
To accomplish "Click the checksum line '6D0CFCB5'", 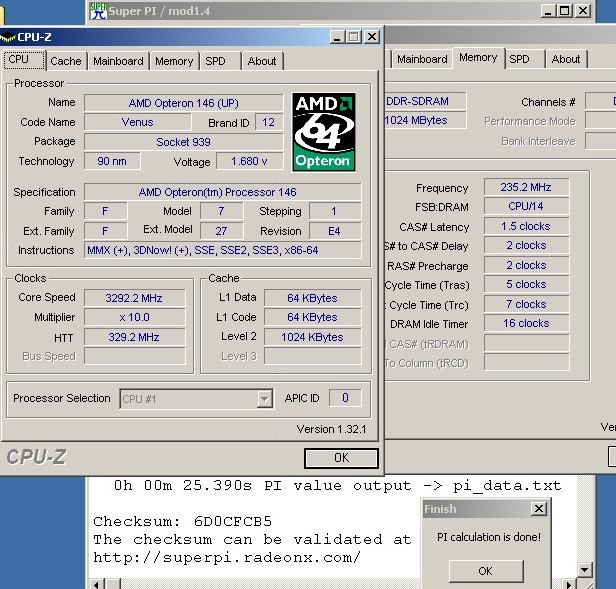I will pyautogui.click(x=183, y=521).
